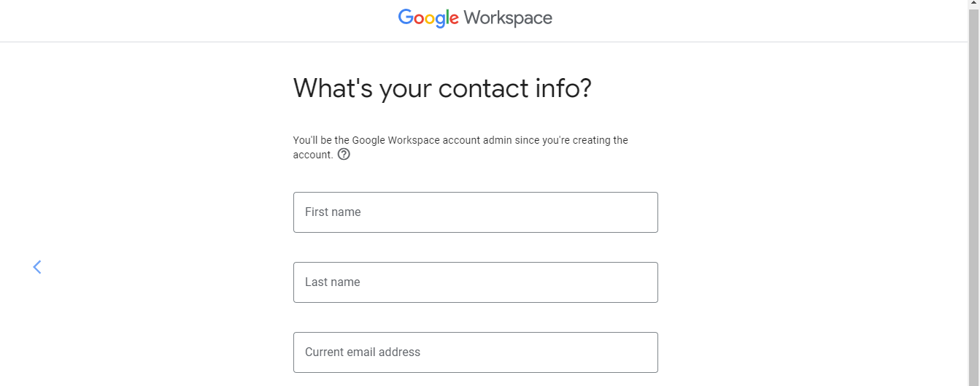980x386 pixels.
Task: Click the First name placeholder text
Action: click(x=333, y=212)
